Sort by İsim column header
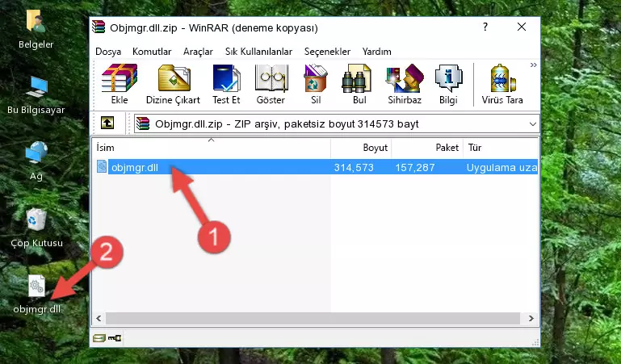This screenshot has width=621, height=364. [212, 148]
